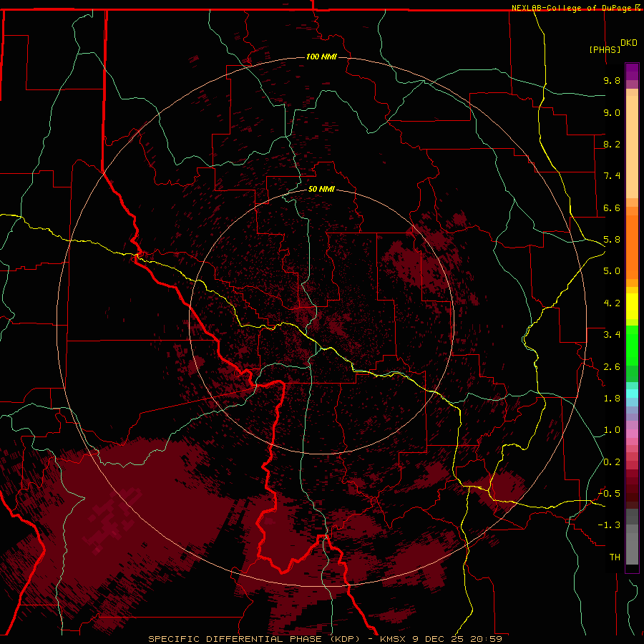
Task: Click the yellow segment of color bar
Action: pos(632,306)
